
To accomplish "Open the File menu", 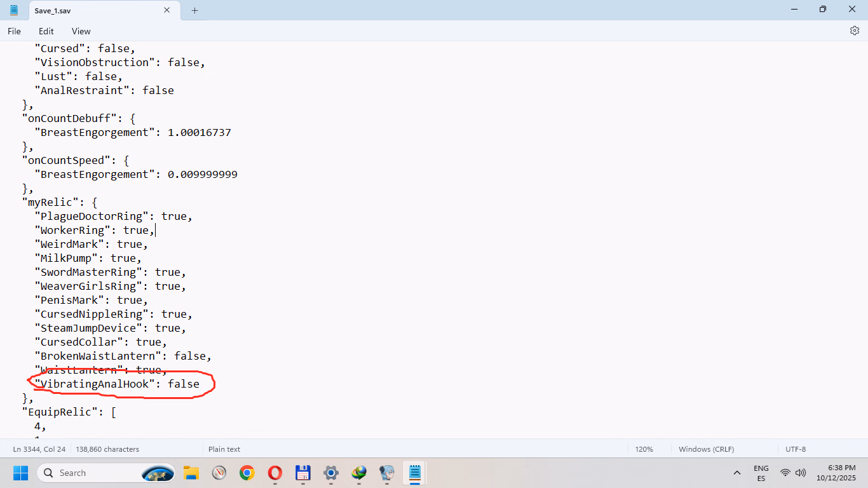I will point(14,31).
